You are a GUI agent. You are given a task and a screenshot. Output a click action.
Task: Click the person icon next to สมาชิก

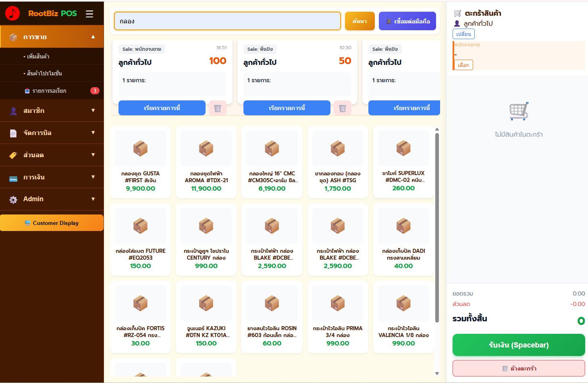pos(13,110)
